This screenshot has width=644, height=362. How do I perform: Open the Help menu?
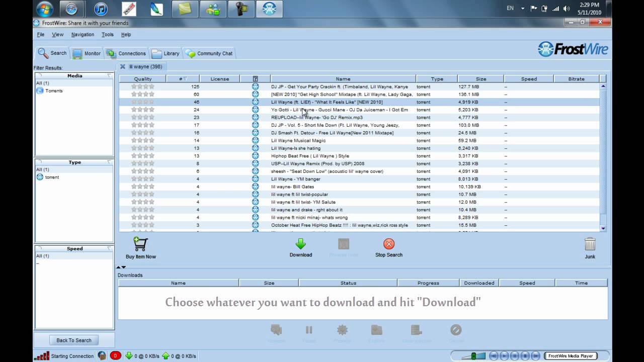(126, 35)
